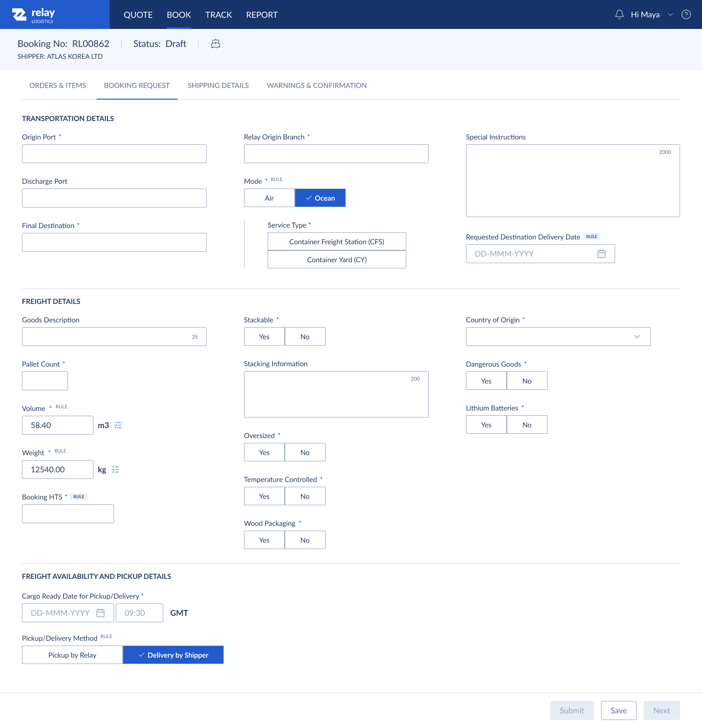The width and height of the screenshot is (702, 728).
Task: Select Delivery by Shipper method
Action: 173,655
